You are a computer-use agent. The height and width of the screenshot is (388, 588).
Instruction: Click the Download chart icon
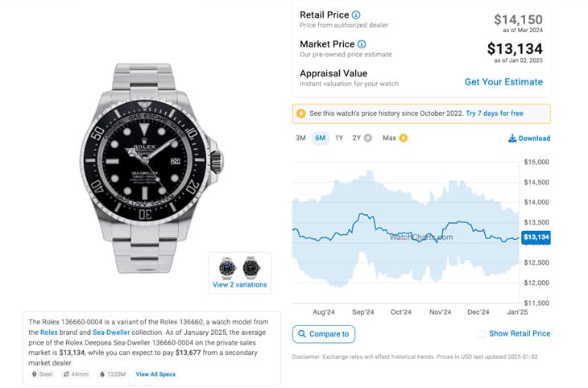click(512, 138)
